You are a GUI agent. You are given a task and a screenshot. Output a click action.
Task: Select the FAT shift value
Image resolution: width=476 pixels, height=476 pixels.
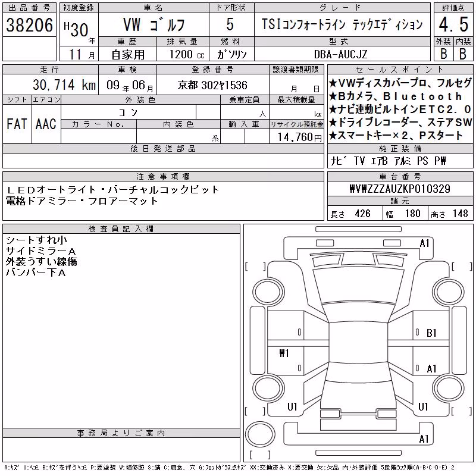pyautogui.click(x=17, y=124)
